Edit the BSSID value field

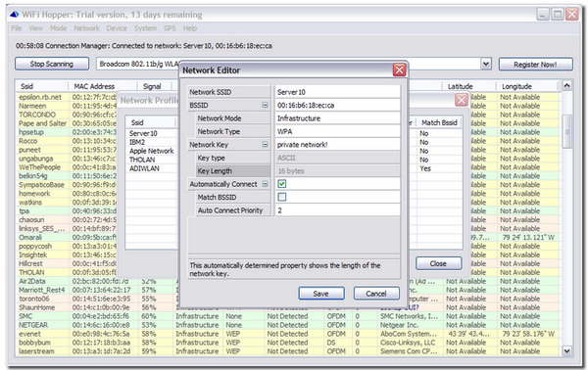(337, 106)
